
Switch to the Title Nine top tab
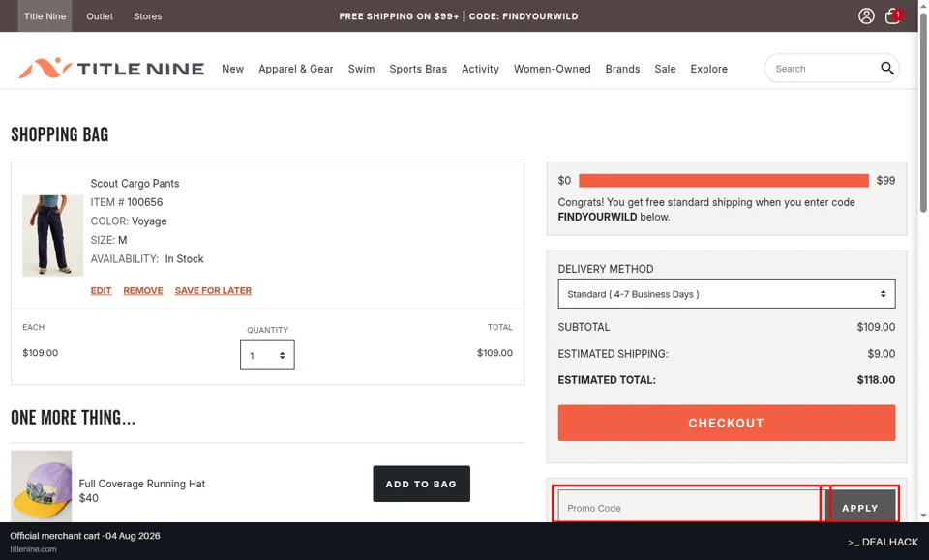45,16
